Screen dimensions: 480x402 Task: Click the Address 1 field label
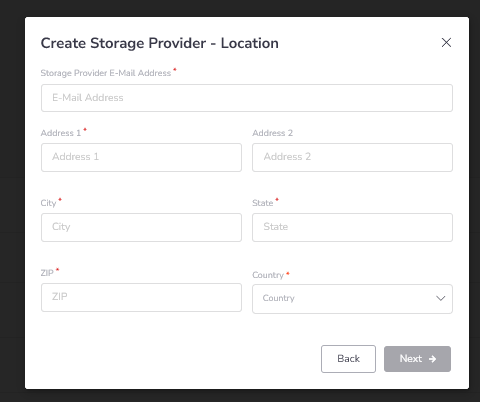[x=61, y=133]
